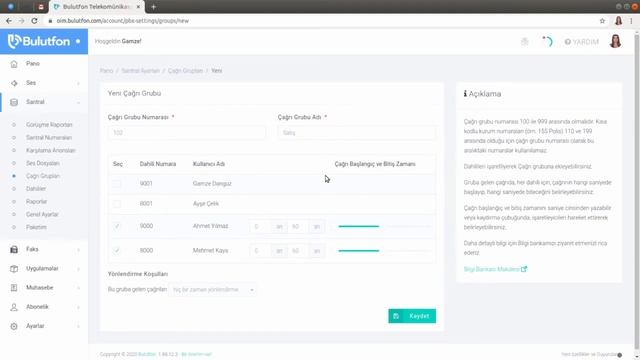
Task: Select checkbox for Ayşe Çelik row
Action: [117, 204]
